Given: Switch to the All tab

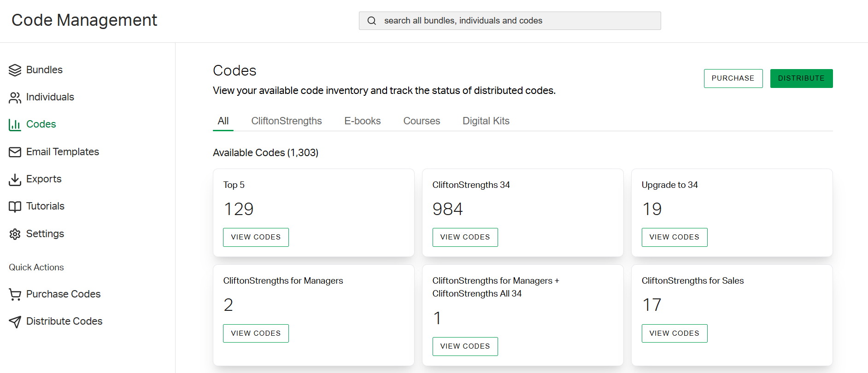Looking at the screenshot, I should click(223, 121).
